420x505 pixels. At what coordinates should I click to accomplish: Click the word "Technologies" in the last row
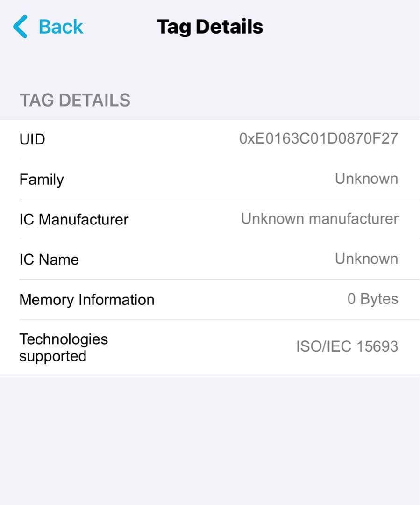64,339
